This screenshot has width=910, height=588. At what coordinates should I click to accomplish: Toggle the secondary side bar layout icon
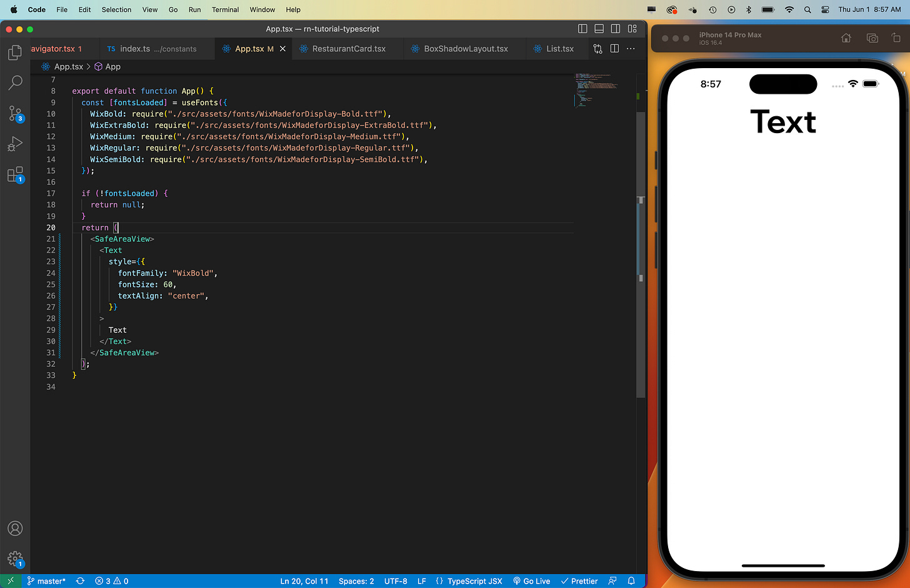[x=616, y=29]
